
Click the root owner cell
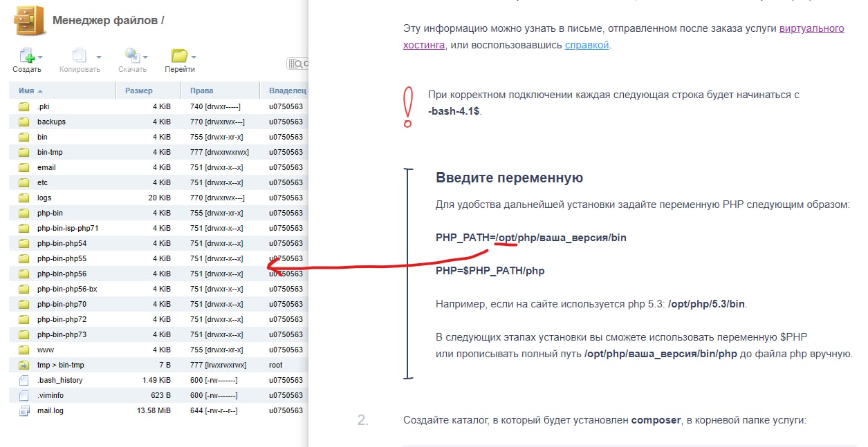coord(276,365)
